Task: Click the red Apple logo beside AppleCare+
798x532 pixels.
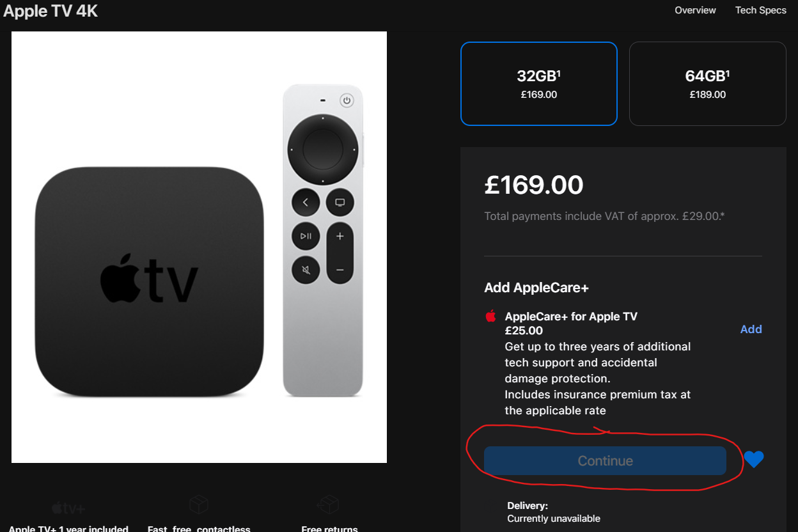Action: [491, 316]
